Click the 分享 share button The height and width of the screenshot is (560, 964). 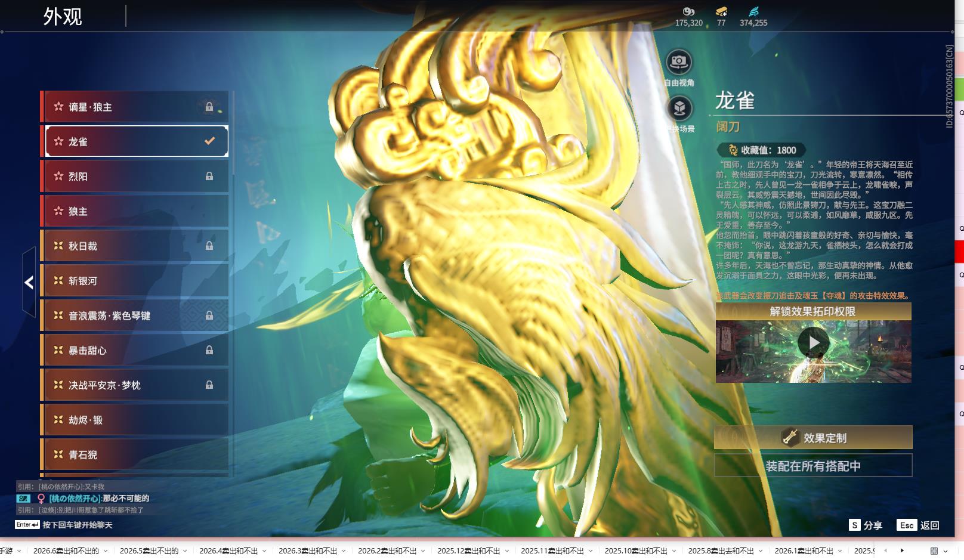[x=866, y=525]
